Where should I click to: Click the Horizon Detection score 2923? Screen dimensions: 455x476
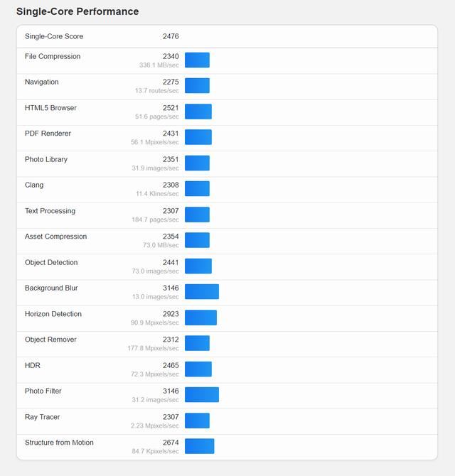[171, 314]
